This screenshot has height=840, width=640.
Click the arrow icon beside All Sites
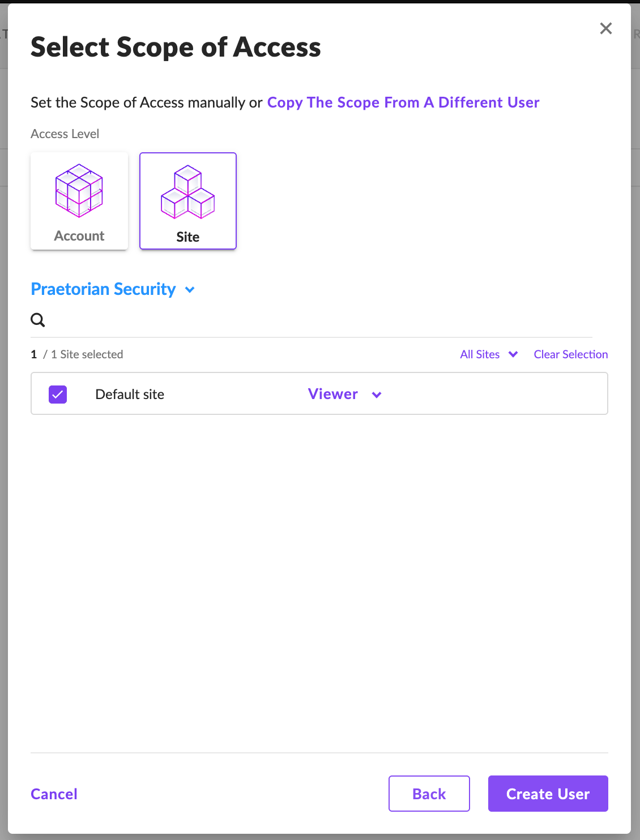click(513, 354)
